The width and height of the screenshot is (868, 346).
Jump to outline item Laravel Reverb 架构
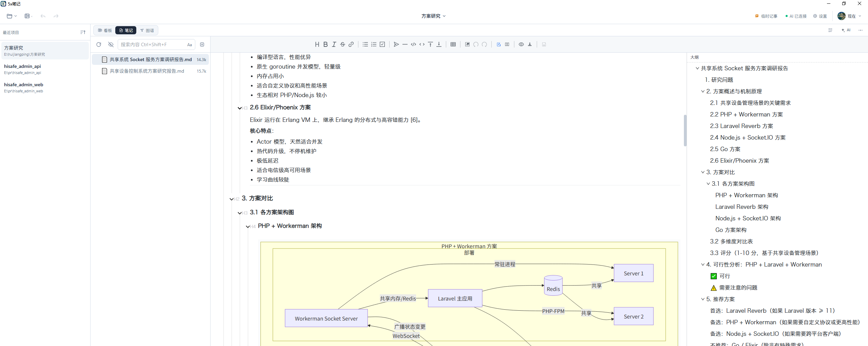pos(742,207)
